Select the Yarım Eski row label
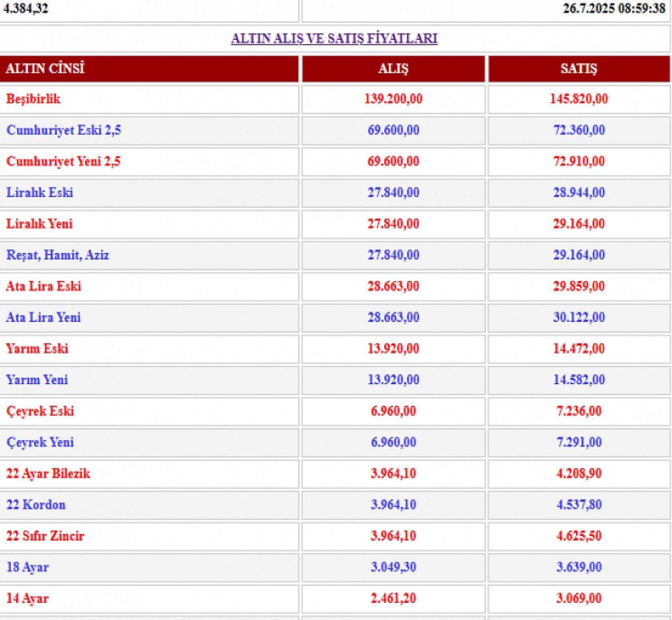 37,349
